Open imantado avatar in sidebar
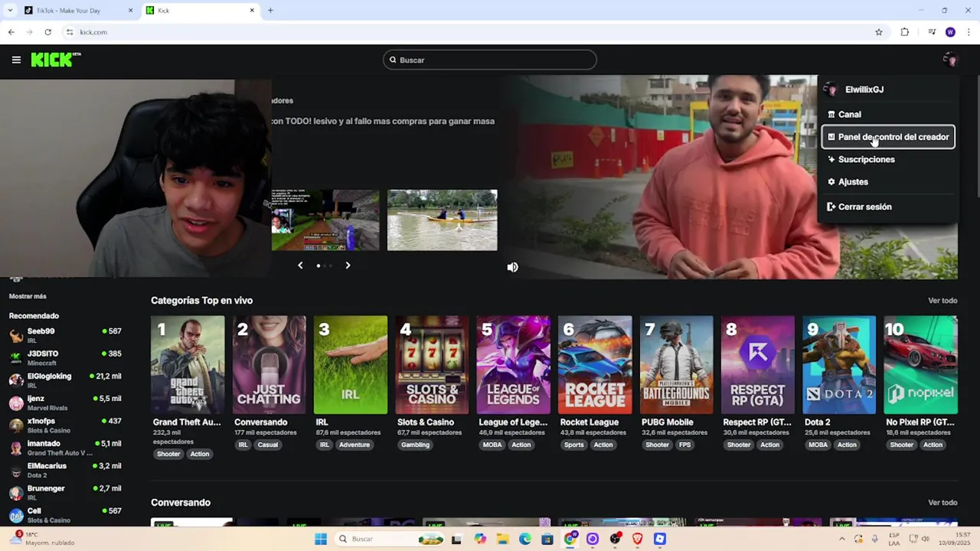 coord(16,448)
